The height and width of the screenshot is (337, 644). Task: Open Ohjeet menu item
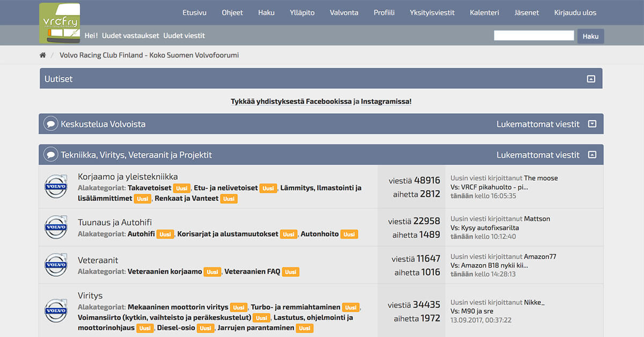tap(232, 12)
